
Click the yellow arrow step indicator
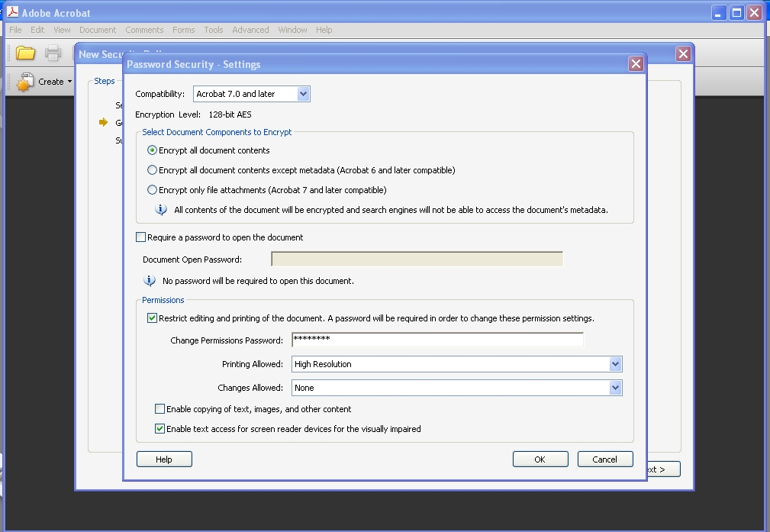coord(103,122)
